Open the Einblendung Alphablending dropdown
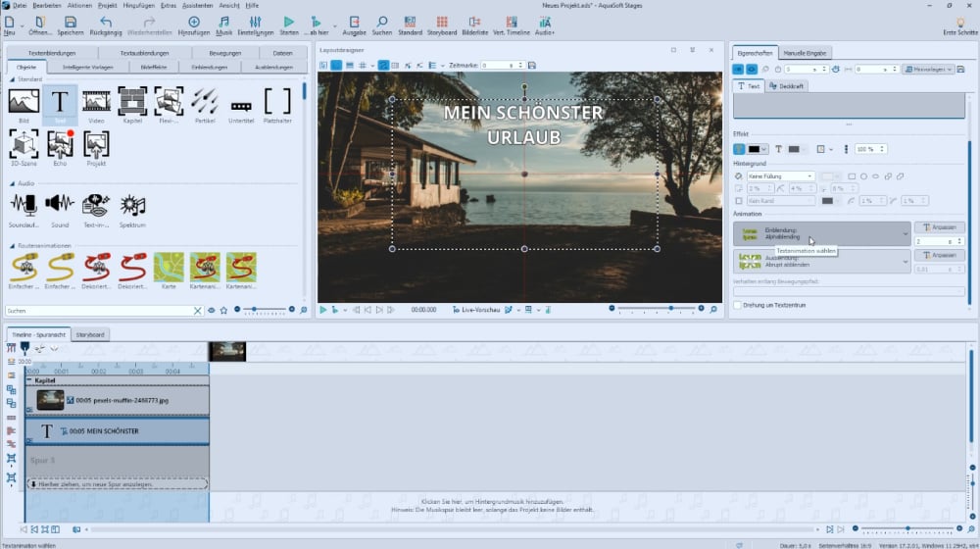980x549 pixels. [x=822, y=233]
